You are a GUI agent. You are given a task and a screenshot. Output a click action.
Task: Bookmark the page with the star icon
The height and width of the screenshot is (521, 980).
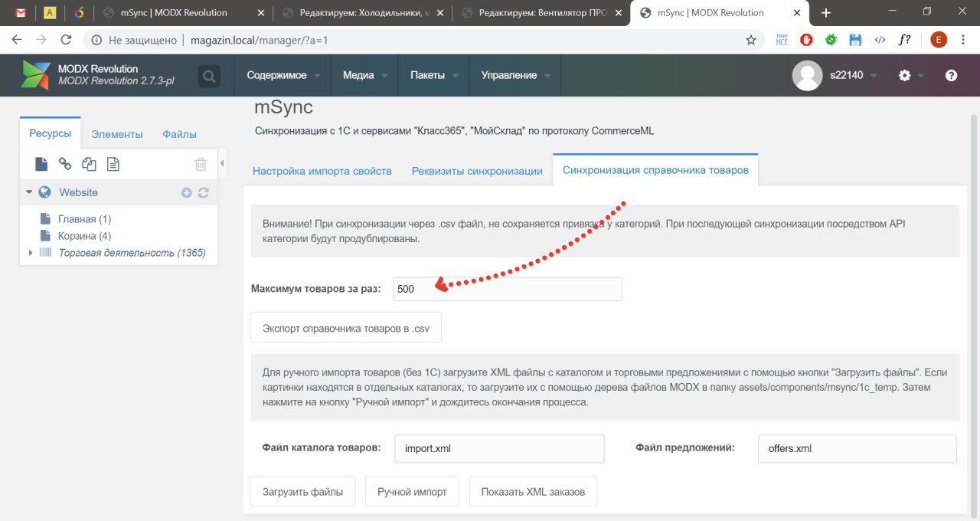(x=751, y=40)
